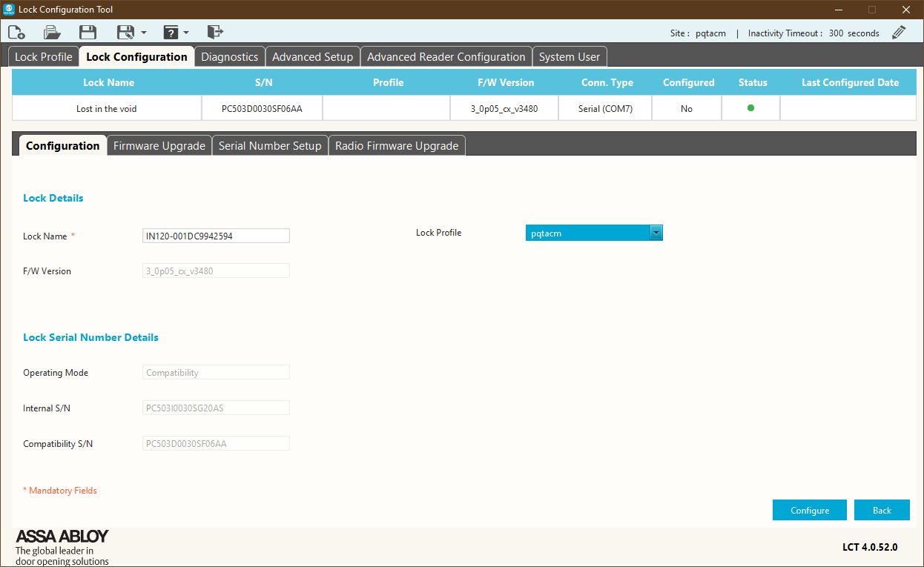The image size is (924, 567).
Task: Click the Inactivity Timeout '300' value
Action: point(836,33)
